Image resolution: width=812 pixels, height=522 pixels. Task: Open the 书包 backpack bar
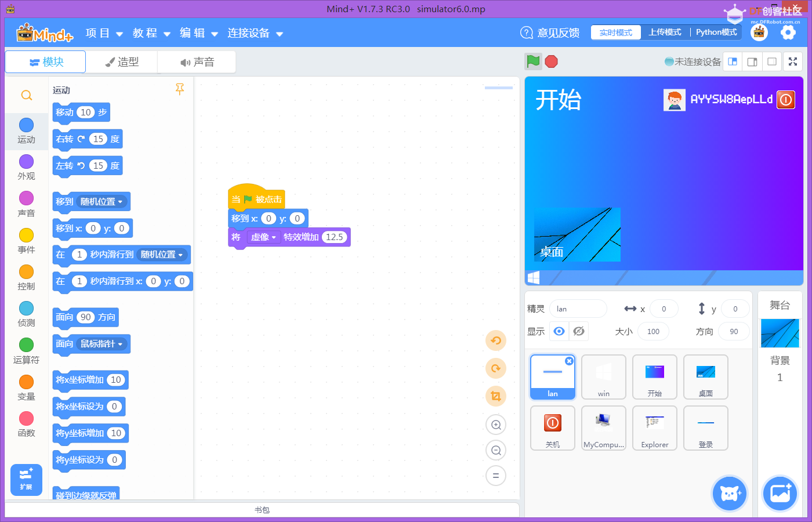pos(262,510)
